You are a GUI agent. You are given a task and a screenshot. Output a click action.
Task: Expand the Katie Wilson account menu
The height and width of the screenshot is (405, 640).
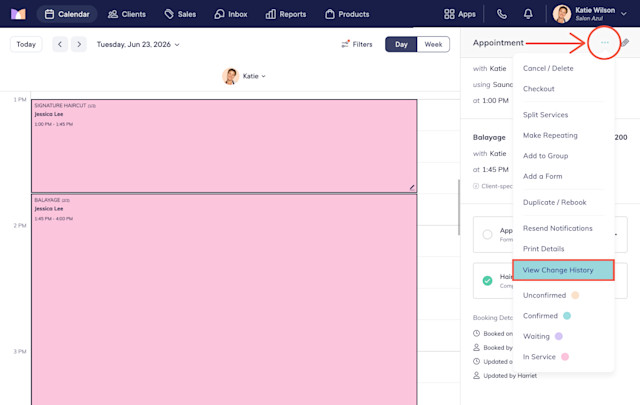point(624,13)
